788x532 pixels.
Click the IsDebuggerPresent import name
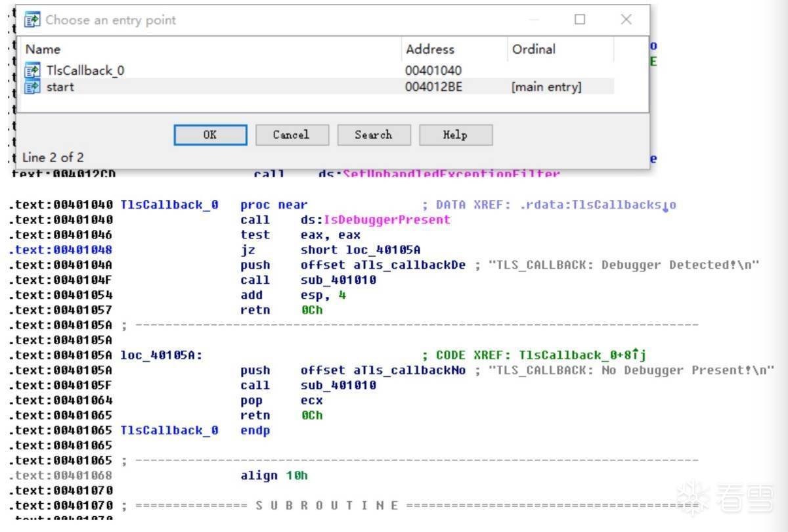click(x=387, y=219)
